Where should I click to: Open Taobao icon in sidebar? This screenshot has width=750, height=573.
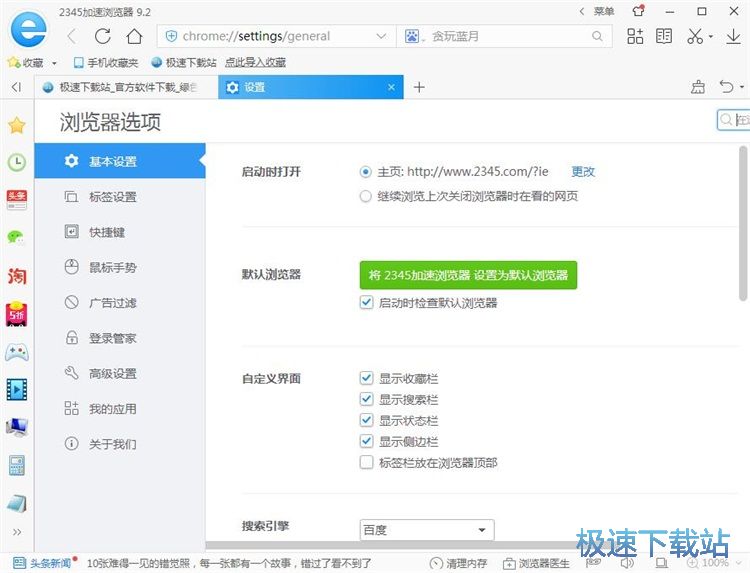[17, 276]
